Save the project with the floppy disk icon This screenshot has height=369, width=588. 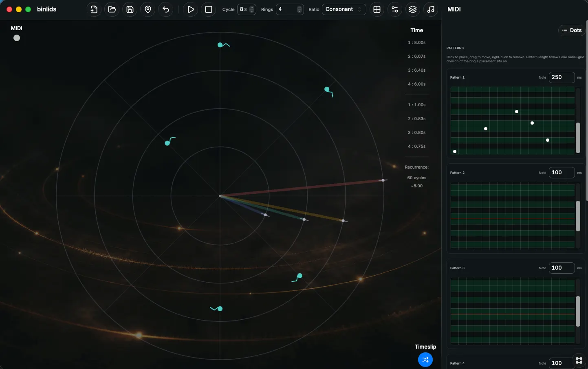130,9
